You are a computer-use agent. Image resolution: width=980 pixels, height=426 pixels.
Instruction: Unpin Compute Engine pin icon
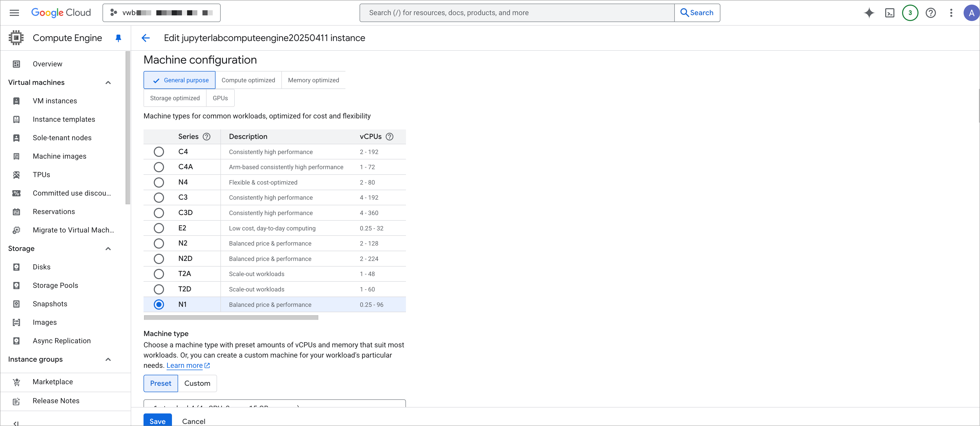118,38
